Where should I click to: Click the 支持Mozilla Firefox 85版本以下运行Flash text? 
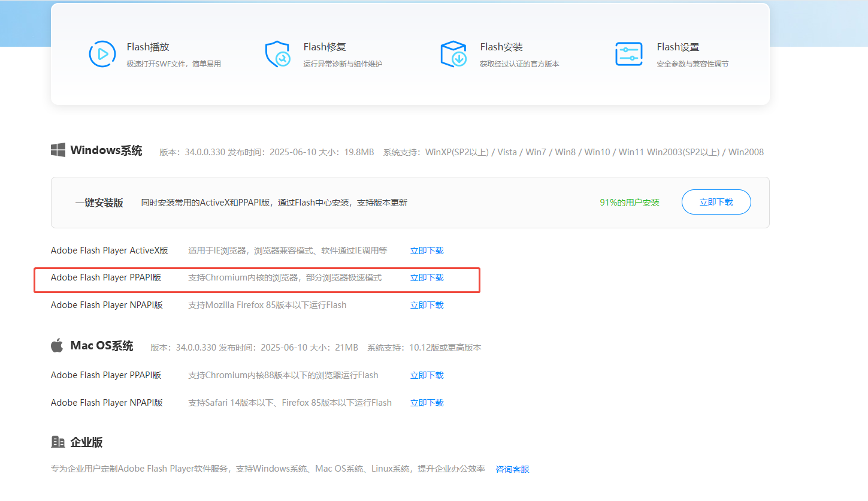click(267, 305)
